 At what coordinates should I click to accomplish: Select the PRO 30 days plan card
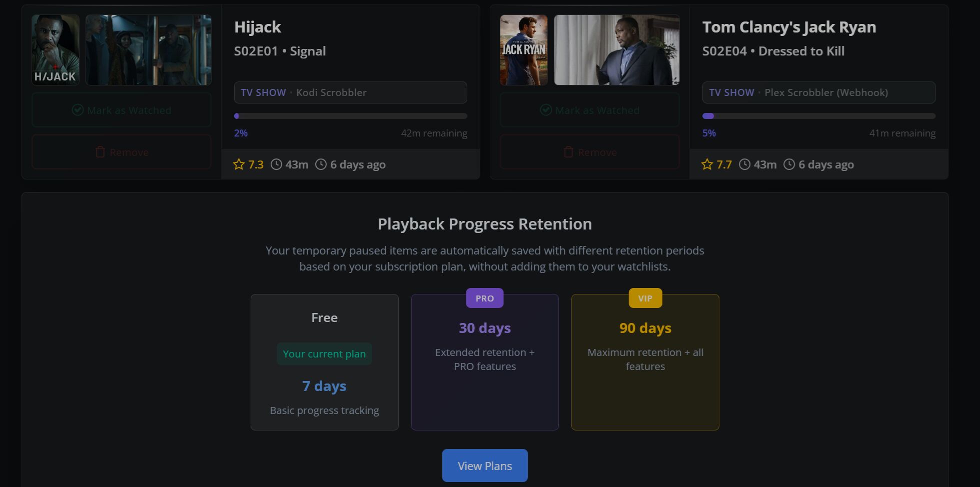(485, 362)
